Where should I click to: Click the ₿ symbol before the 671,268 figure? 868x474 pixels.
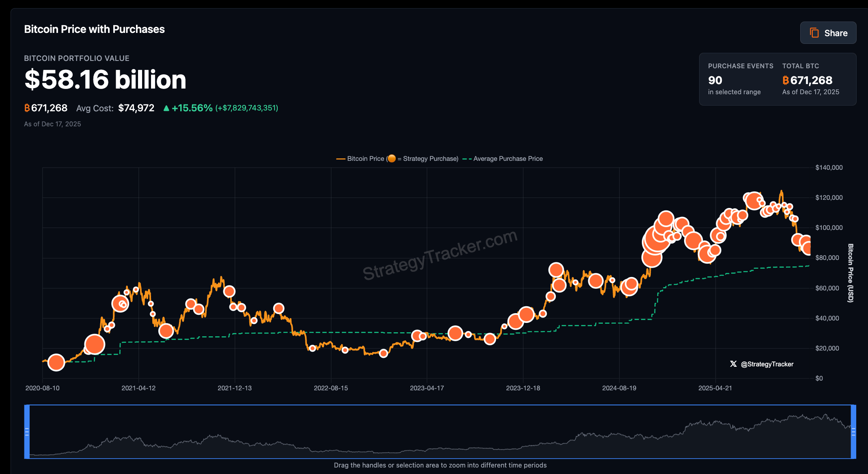[27, 108]
